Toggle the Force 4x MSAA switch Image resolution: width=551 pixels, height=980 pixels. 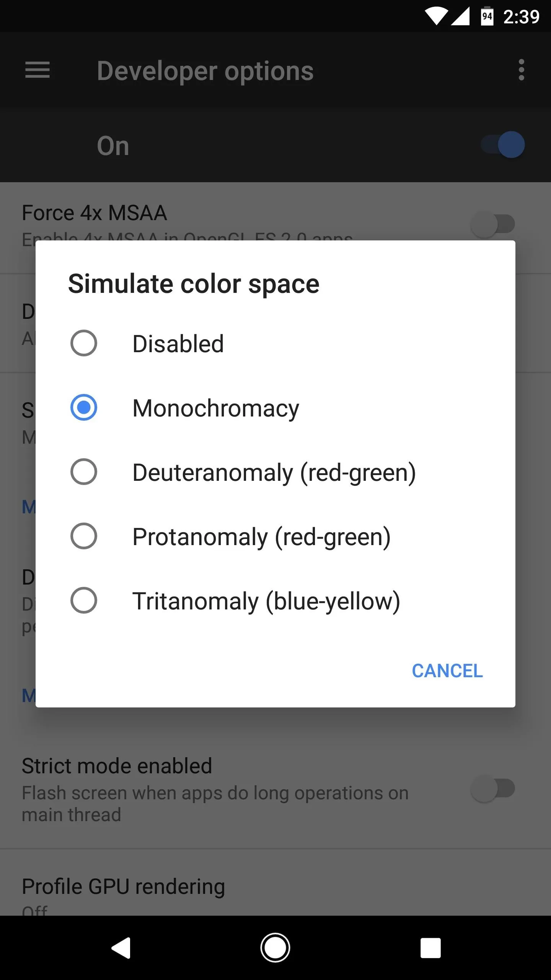click(493, 224)
